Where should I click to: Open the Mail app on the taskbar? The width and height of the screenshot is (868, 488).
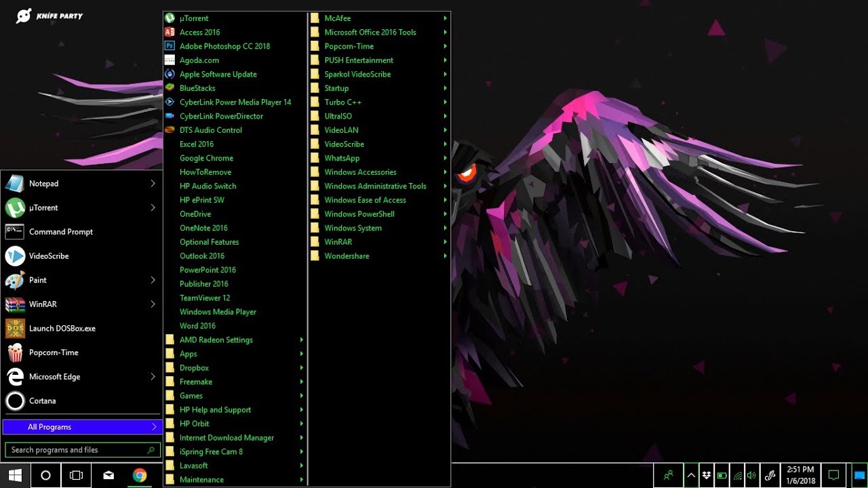[108, 475]
